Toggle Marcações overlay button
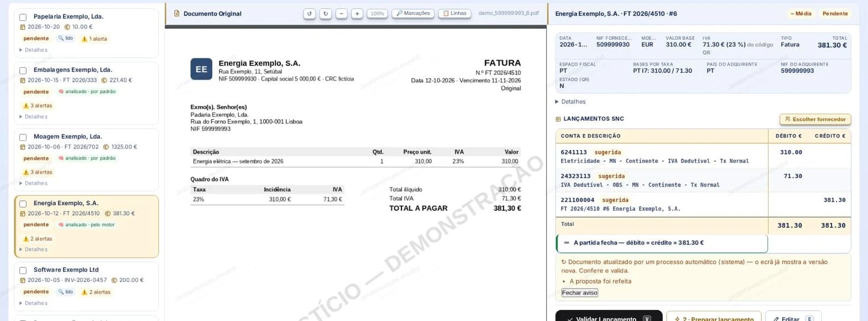The height and width of the screenshot is (321, 868). pos(413,13)
